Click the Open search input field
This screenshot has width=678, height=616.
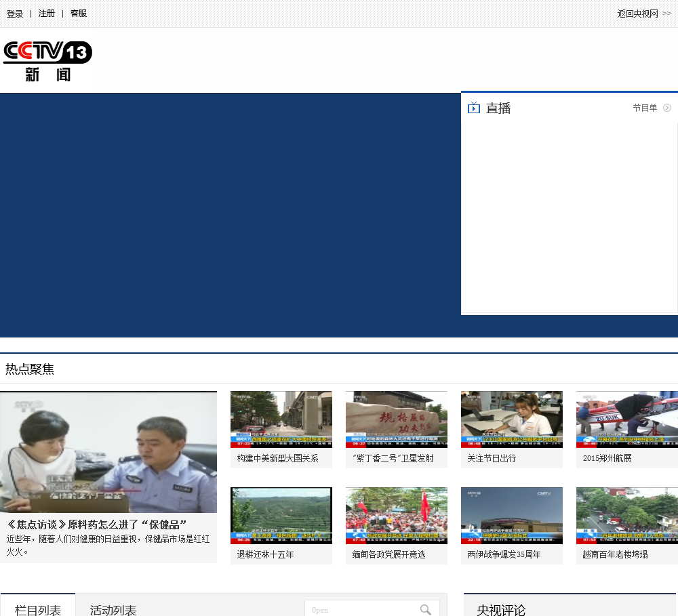(363, 609)
